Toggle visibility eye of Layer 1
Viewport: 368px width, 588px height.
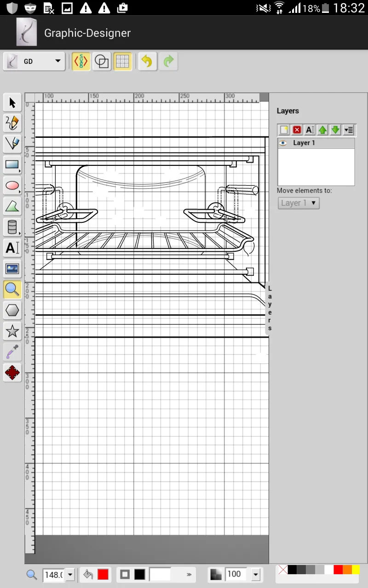click(x=283, y=143)
